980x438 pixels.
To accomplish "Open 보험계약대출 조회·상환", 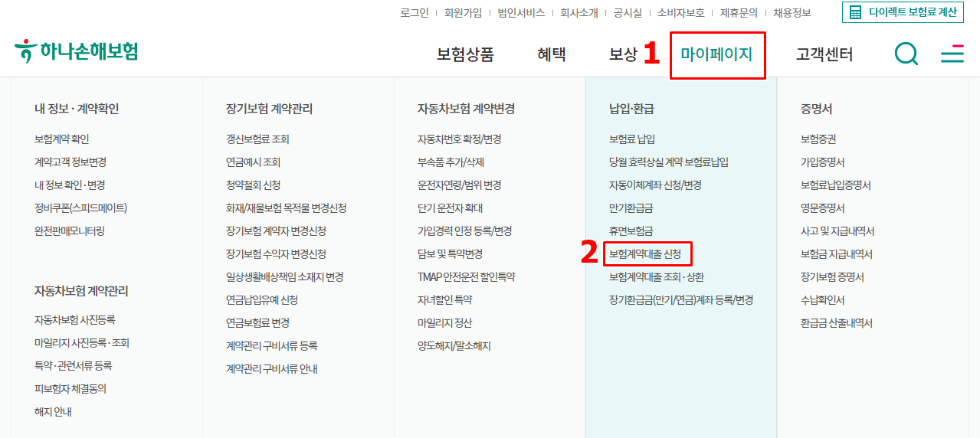I will [x=657, y=277].
